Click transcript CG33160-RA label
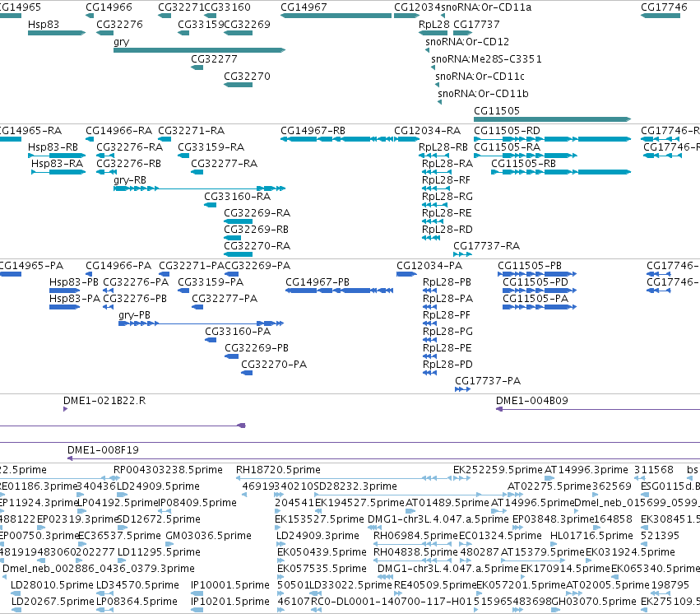Image resolution: width=700 pixels, height=614 pixels. click(x=238, y=197)
